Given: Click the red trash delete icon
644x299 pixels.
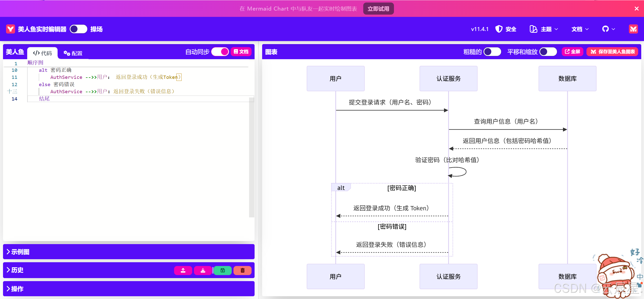Looking at the screenshot, I should pos(243,270).
